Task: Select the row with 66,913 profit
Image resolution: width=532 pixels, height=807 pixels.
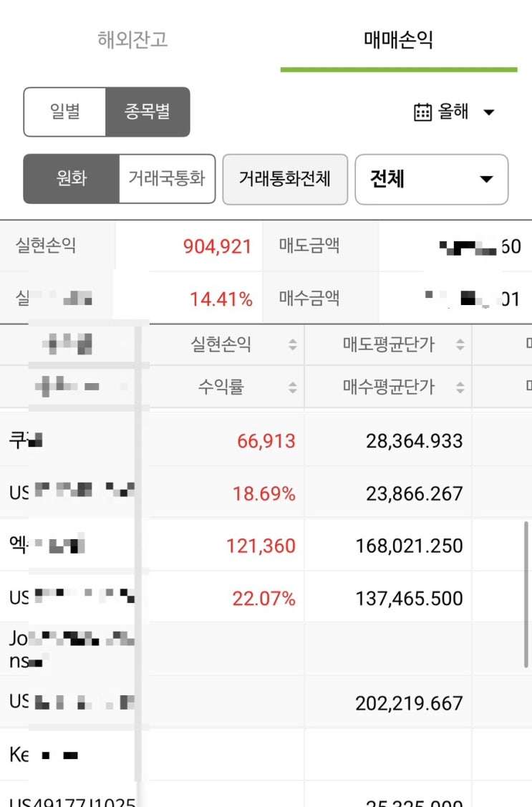Action: [266, 441]
